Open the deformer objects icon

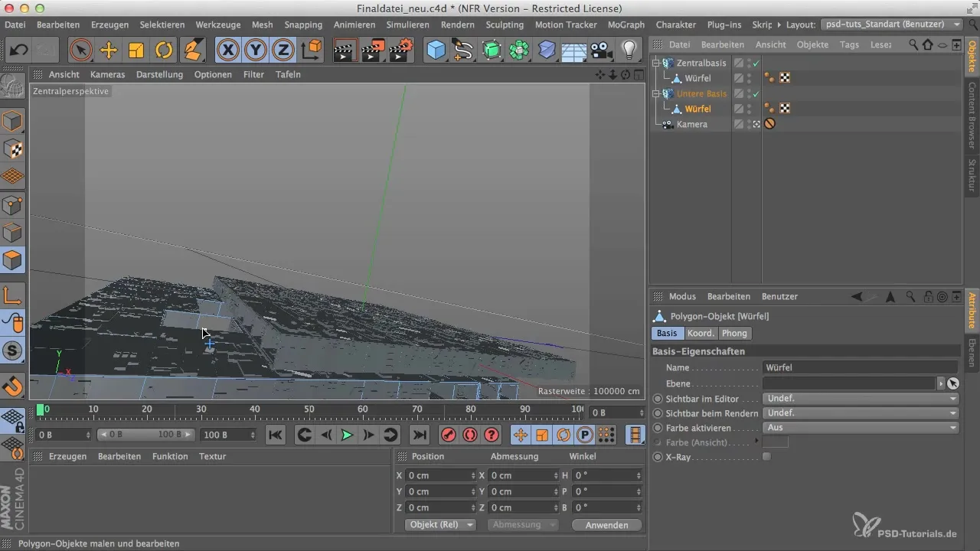point(547,51)
